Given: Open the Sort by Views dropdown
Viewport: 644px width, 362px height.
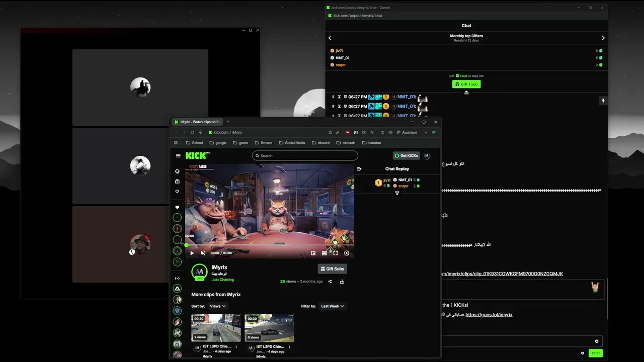Looking at the screenshot, I should (217, 306).
